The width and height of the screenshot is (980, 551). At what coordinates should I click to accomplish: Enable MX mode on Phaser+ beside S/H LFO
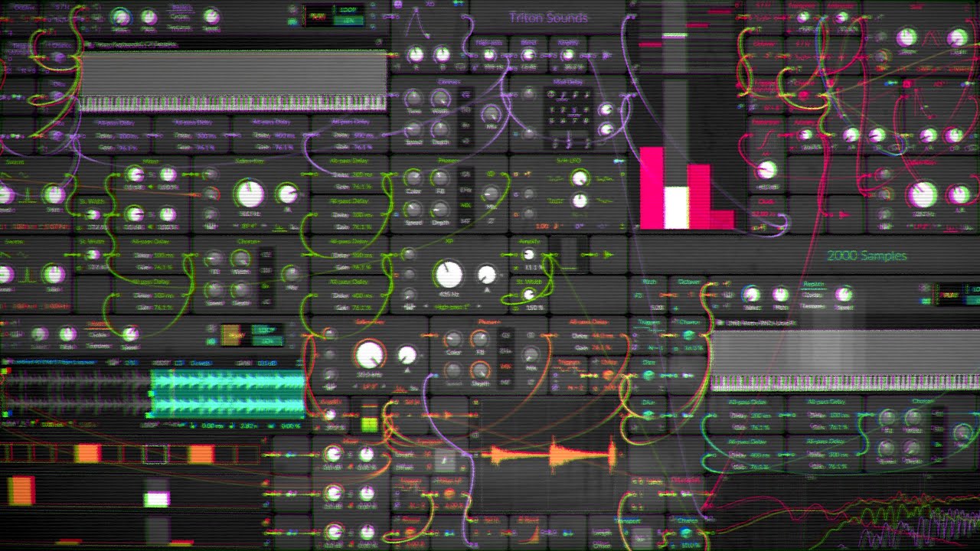[x=465, y=206]
